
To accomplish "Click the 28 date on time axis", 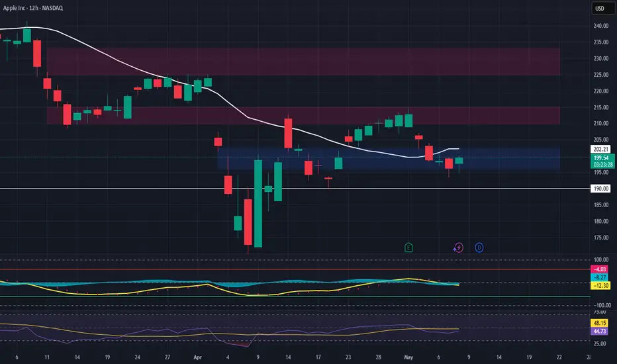I will pos(378,357).
